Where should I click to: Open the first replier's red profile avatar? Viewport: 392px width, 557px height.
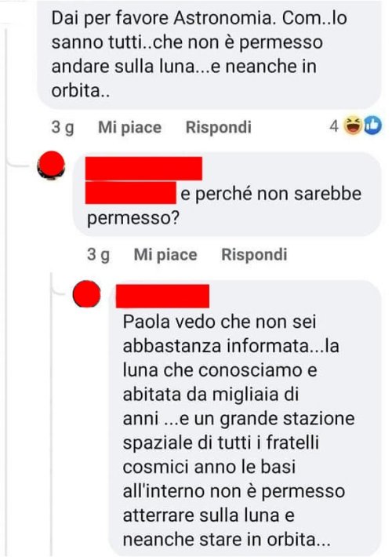[51, 165]
